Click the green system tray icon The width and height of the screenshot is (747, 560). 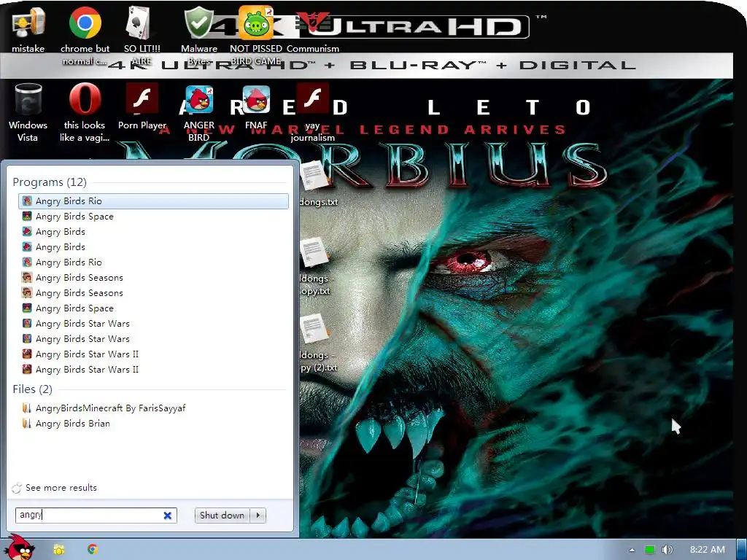pos(650,550)
